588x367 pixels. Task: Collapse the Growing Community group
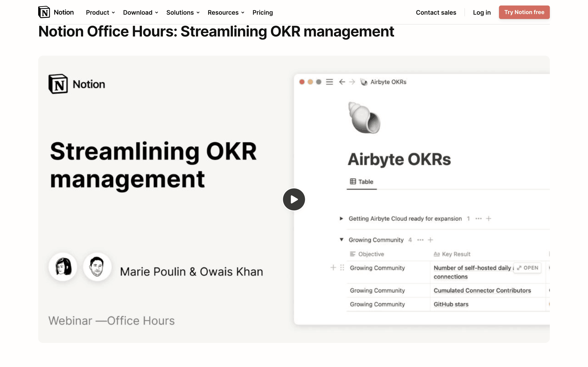point(341,240)
